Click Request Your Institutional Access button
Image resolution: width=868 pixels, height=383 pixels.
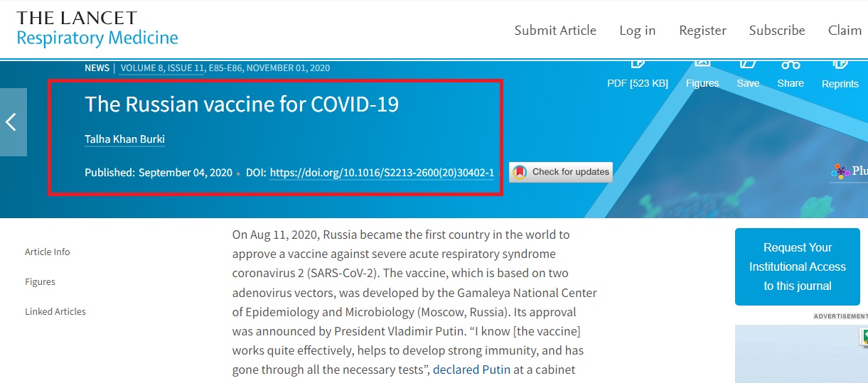[x=798, y=266]
